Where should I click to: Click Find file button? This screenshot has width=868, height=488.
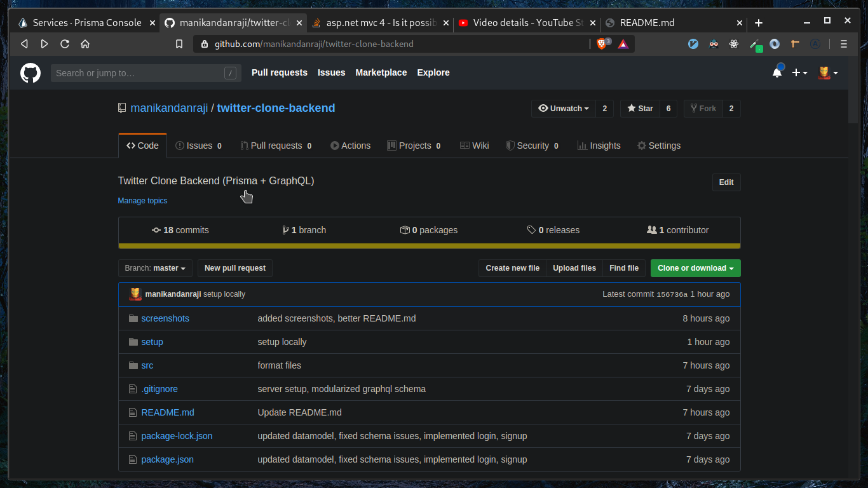tap(624, 268)
